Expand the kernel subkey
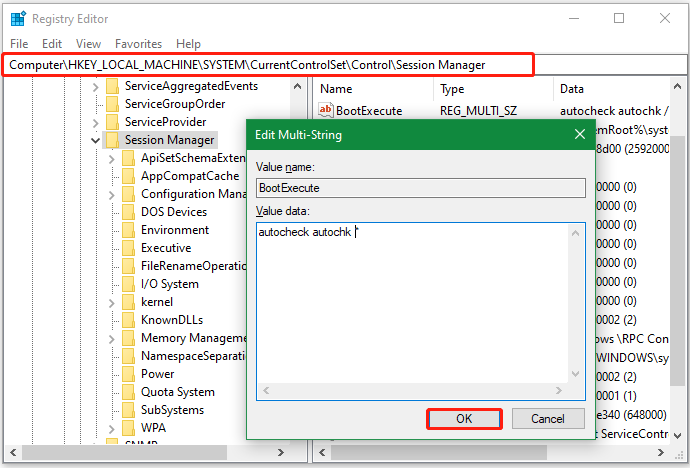The height and width of the screenshot is (468, 690). pyautogui.click(x=111, y=303)
